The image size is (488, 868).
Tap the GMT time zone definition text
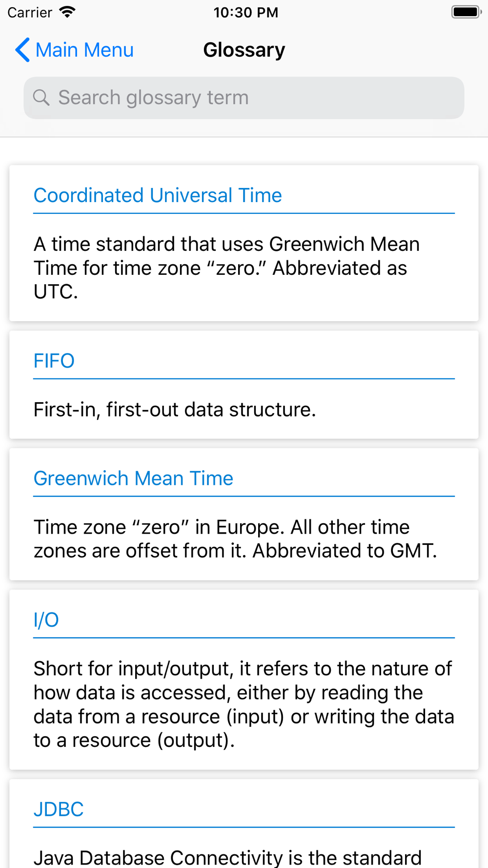tap(235, 539)
